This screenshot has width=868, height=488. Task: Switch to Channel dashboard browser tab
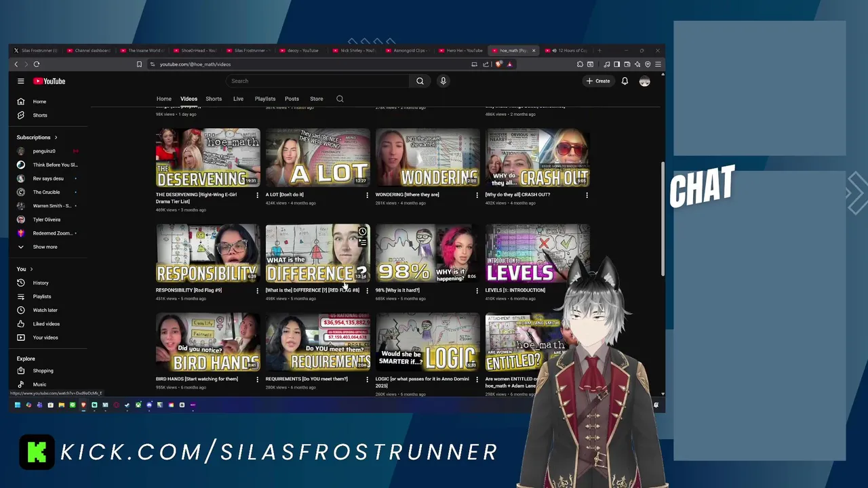pos(90,51)
